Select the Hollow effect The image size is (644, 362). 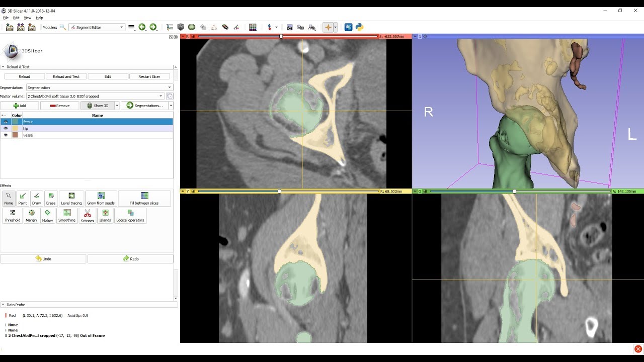click(x=47, y=216)
